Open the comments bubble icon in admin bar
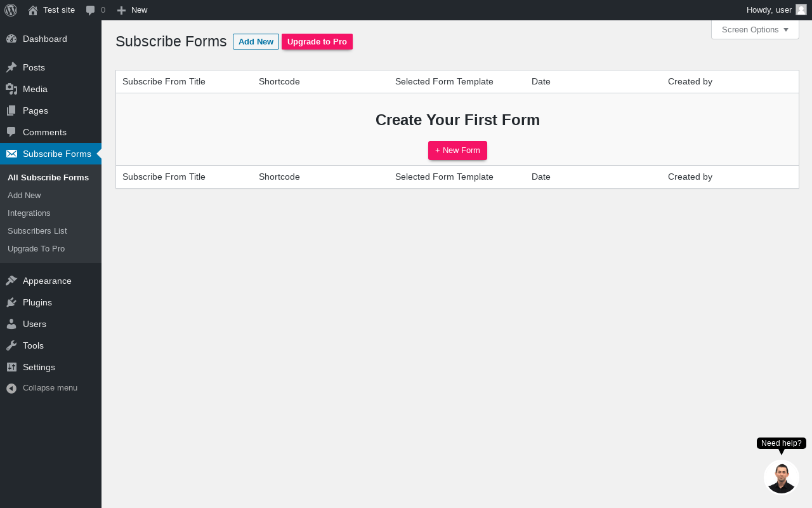The image size is (812, 508). tap(91, 10)
